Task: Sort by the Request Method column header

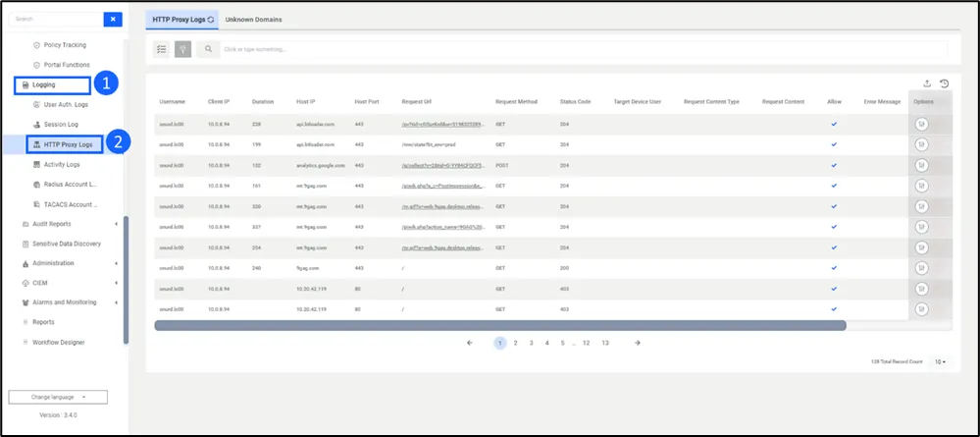Action: point(516,101)
